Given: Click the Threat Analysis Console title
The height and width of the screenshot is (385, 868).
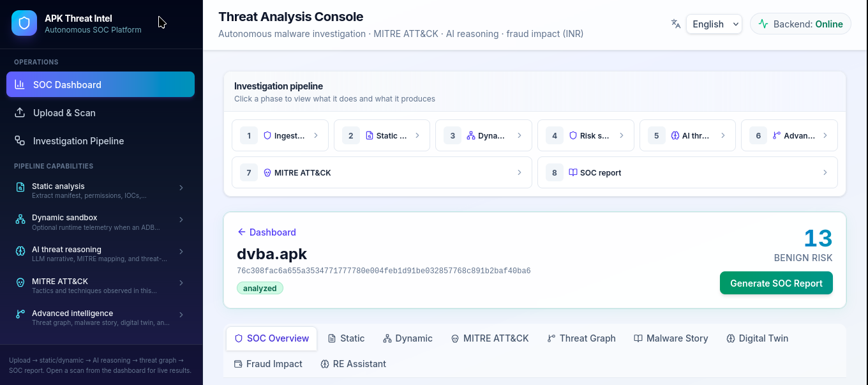Looking at the screenshot, I should pos(290,17).
